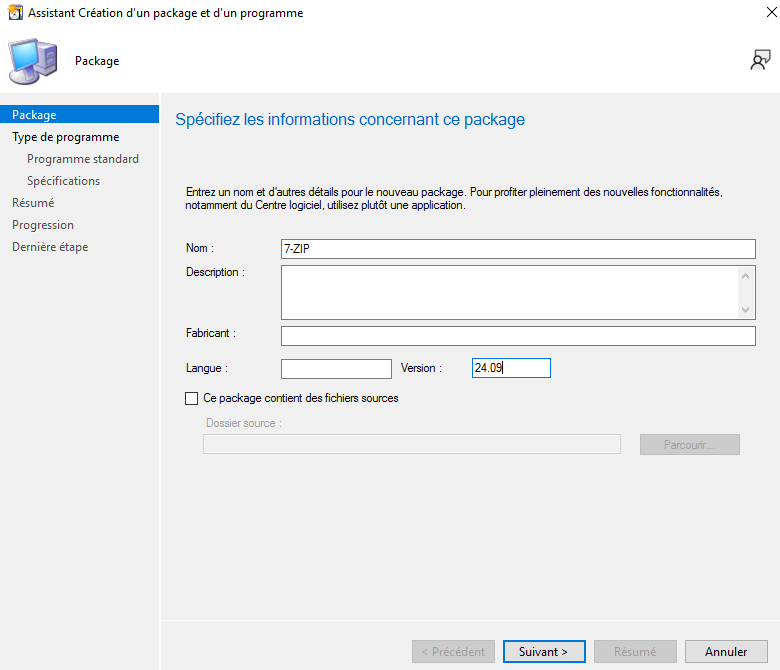Image resolution: width=780 pixels, height=670 pixels.
Task: Click the wizard title bar icon
Action: pos(13,13)
